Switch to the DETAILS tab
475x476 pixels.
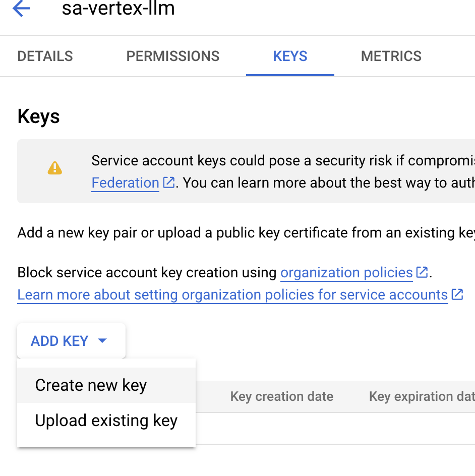[45, 56]
